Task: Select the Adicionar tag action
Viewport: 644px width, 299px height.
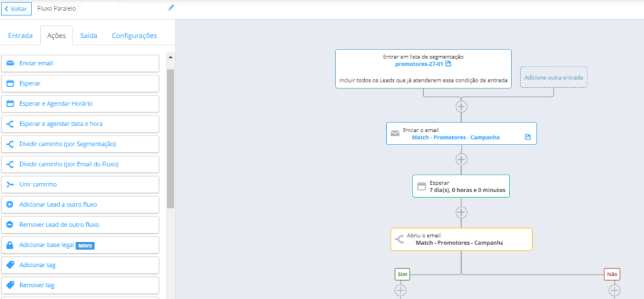Action: click(80, 265)
